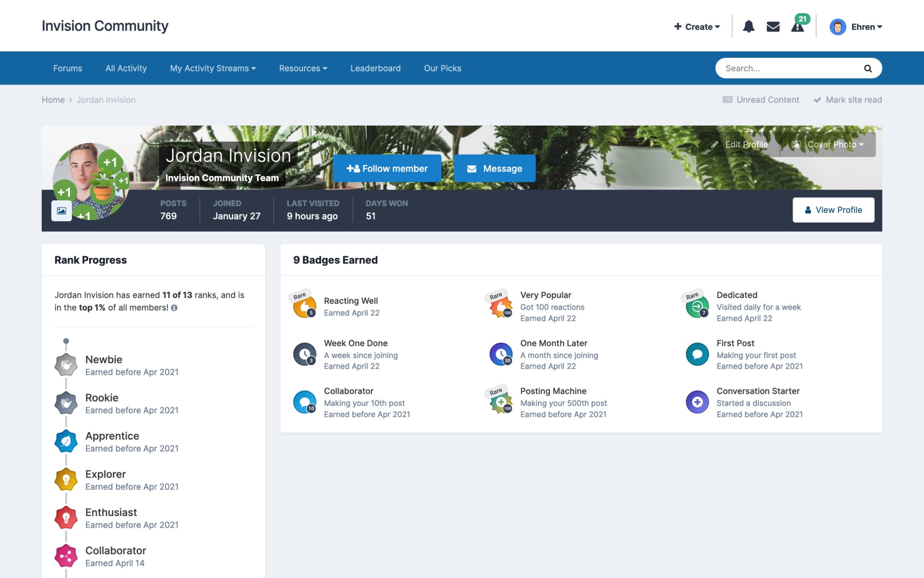The width and height of the screenshot is (924, 578).
Task: Click the search magnifier icon
Action: 868,69
